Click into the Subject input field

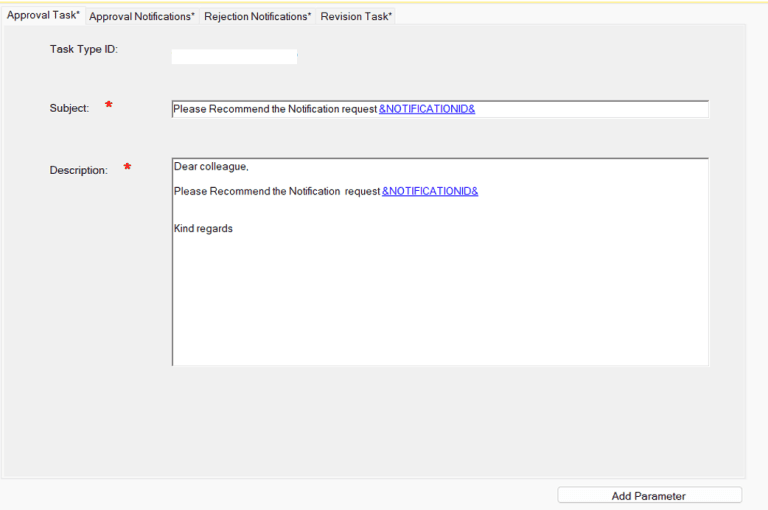point(440,109)
